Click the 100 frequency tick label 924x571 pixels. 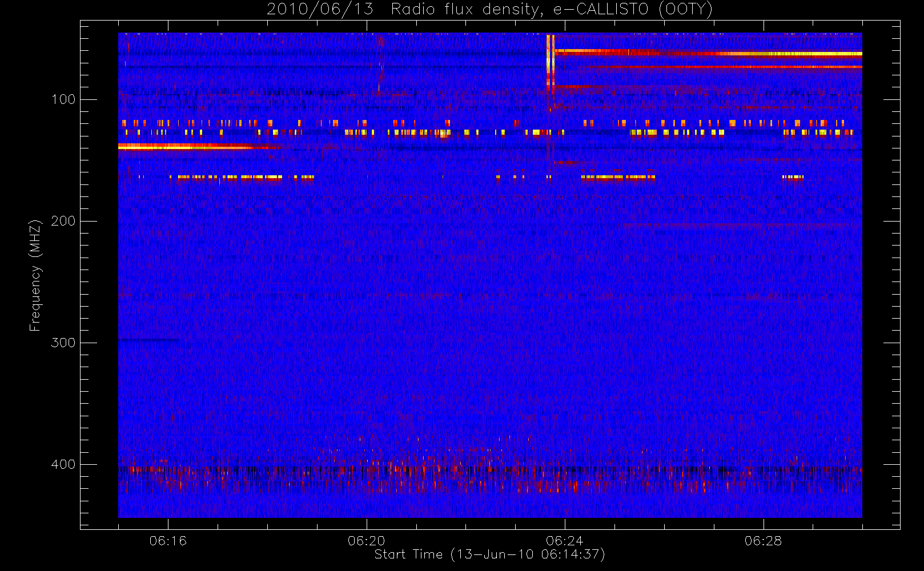click(63, 99)
